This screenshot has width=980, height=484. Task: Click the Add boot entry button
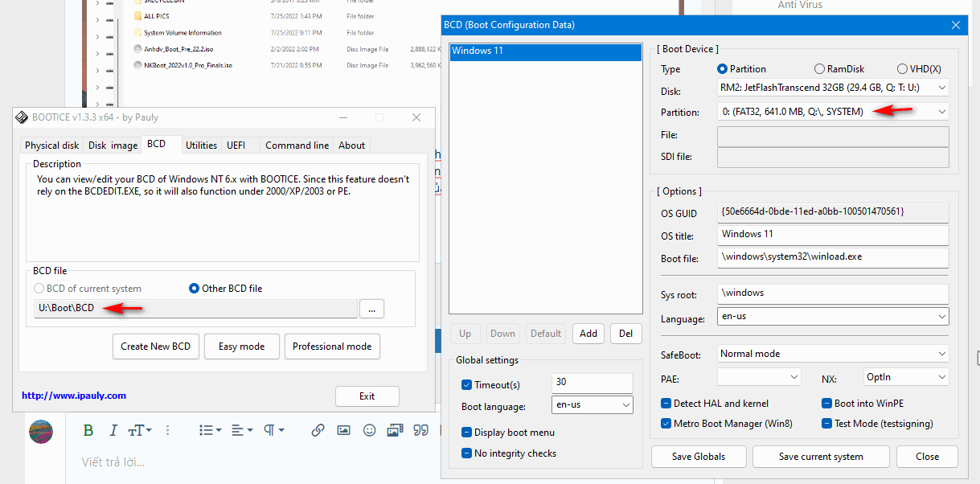pos(588,334)
